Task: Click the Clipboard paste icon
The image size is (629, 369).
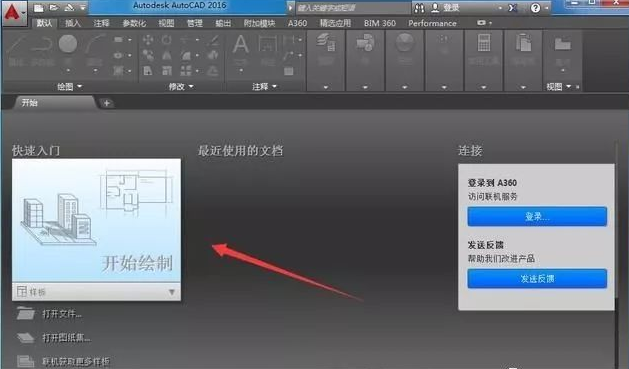Action: 523,43
